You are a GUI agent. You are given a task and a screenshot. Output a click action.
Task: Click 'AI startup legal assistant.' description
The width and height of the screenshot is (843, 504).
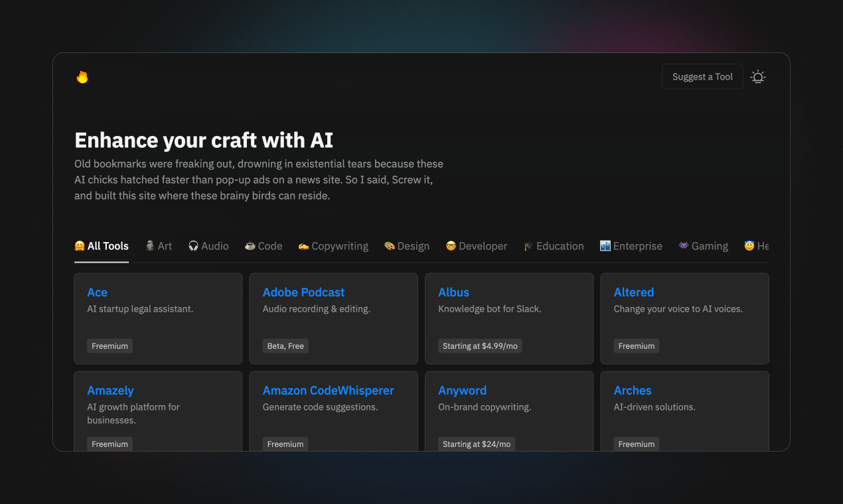coord(140,309)
